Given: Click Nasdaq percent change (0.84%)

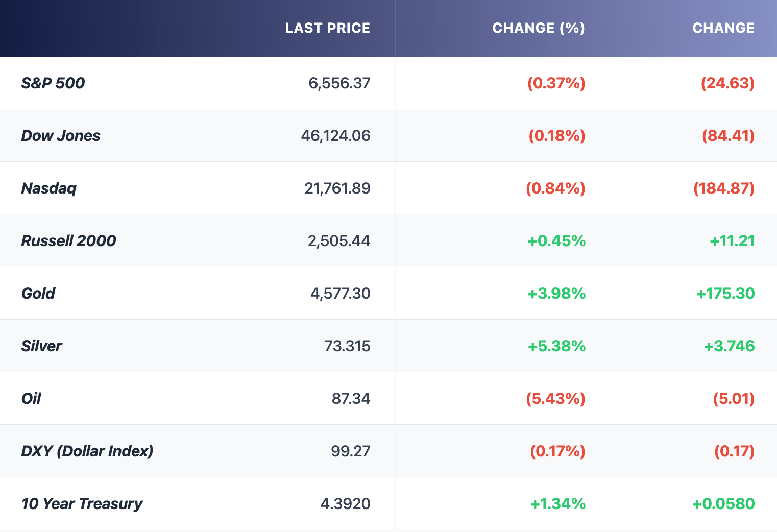Looking at the screenshot, I should point(555,188).
